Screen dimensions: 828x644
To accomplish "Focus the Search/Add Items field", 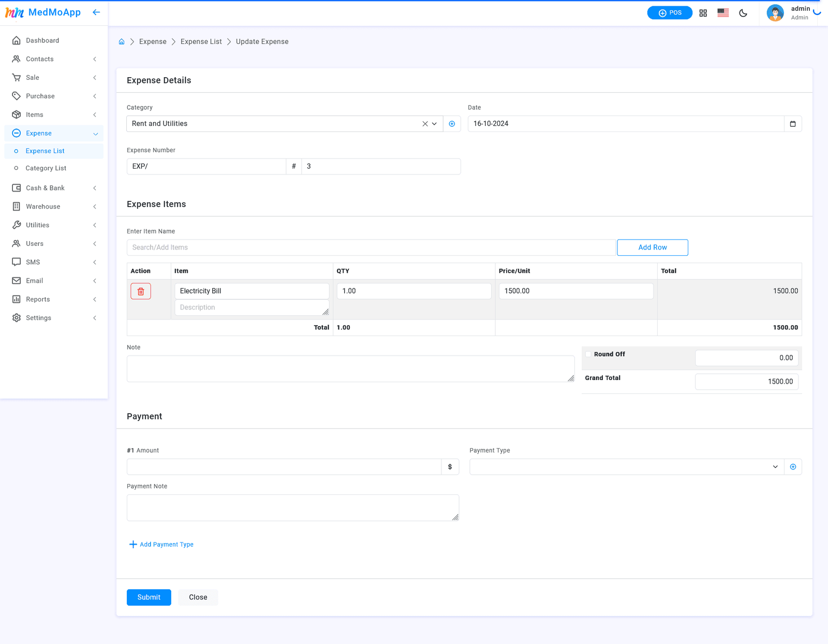I will (371, 247).
